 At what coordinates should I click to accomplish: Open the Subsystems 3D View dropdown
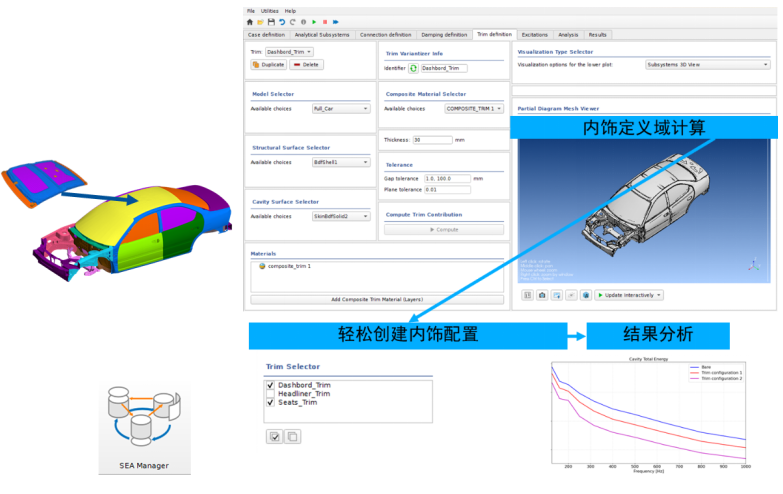(x=708, y=65)
